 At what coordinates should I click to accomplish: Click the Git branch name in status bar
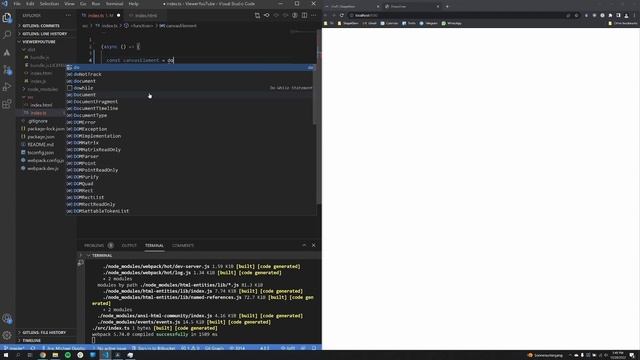15,348
